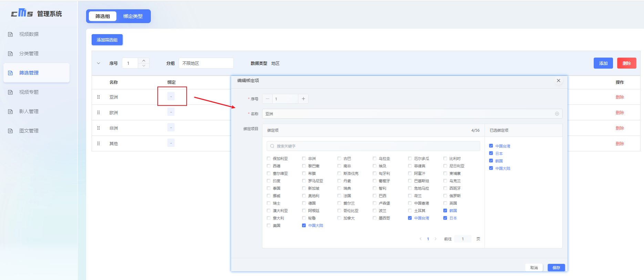Delete the 非洲 row via 删除 link
The image size is (644, 280).
[x=620, y=128]
